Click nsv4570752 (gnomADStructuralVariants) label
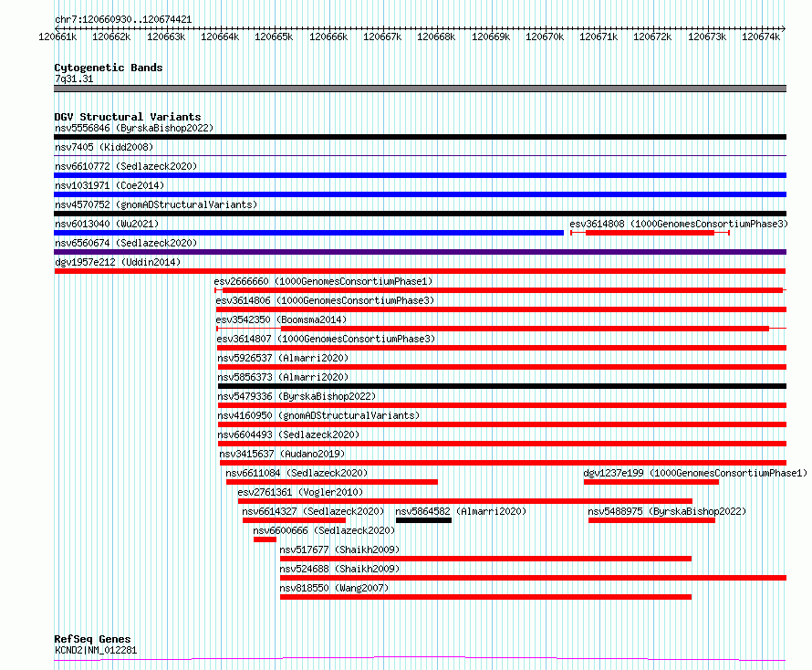This screenshot has width=812, height=670. [156, 204]
